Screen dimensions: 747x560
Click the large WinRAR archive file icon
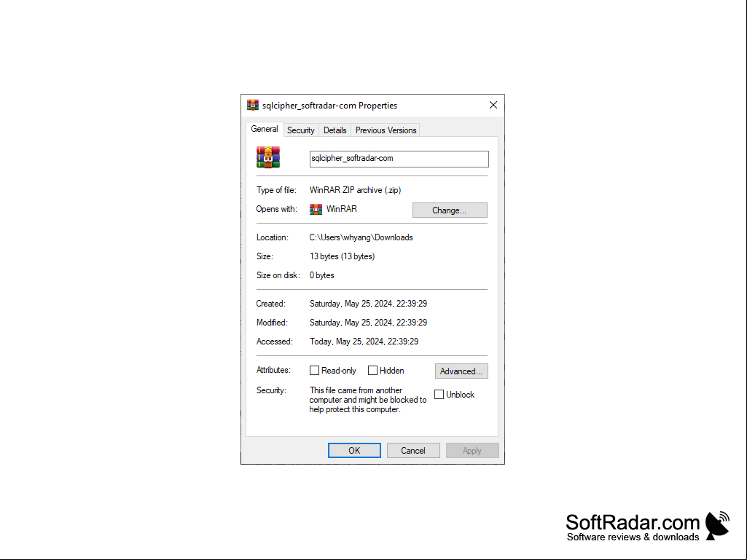(268, 157)
